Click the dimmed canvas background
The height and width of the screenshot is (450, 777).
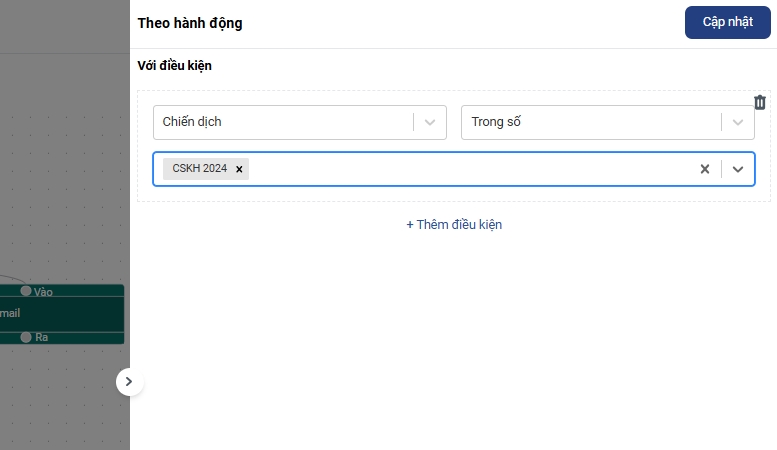(60, 150)
